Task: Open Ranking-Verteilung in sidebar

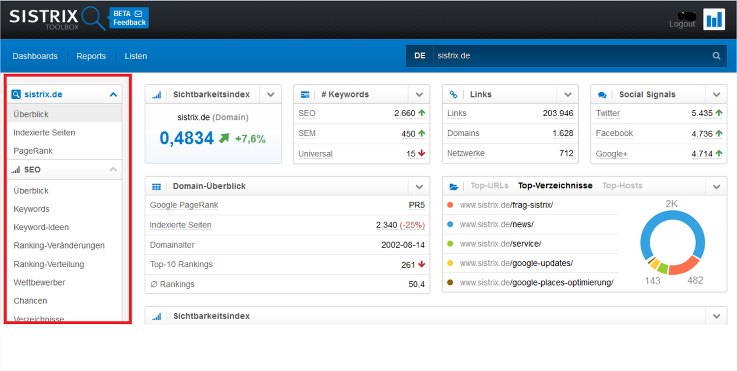Action: 49,264
